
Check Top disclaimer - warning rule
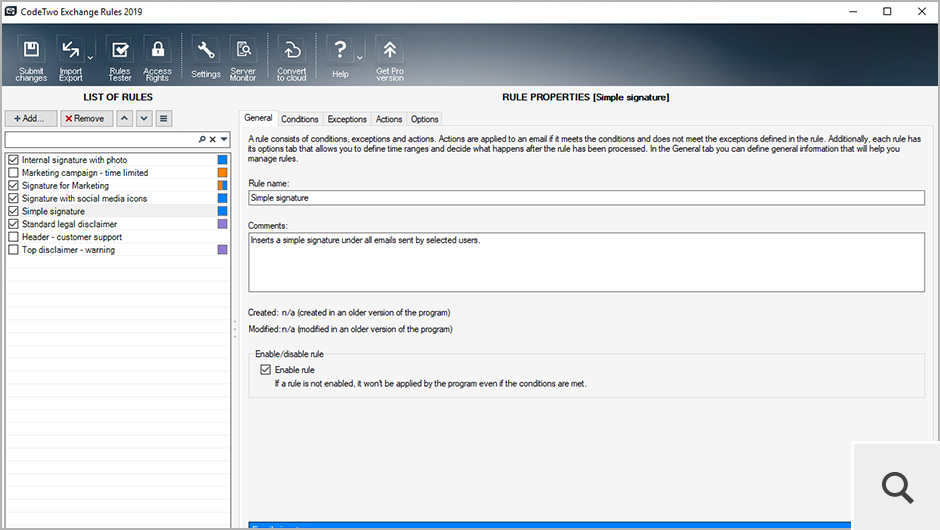click(13, 250)
